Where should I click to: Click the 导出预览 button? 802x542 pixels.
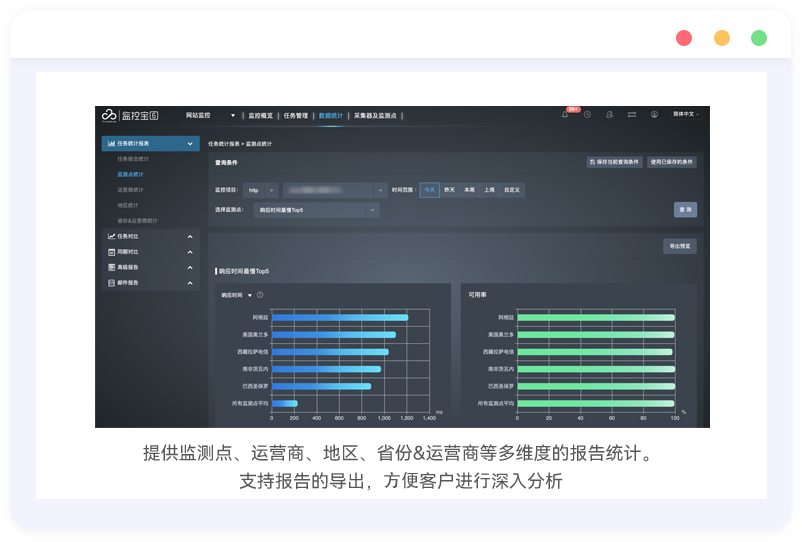[680, 246]
